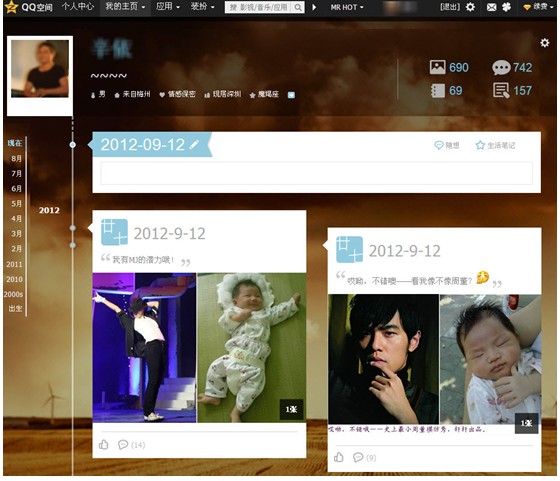Open the photo album count icon 690
The width and height of the screenshot is (560, 481).
437,67
